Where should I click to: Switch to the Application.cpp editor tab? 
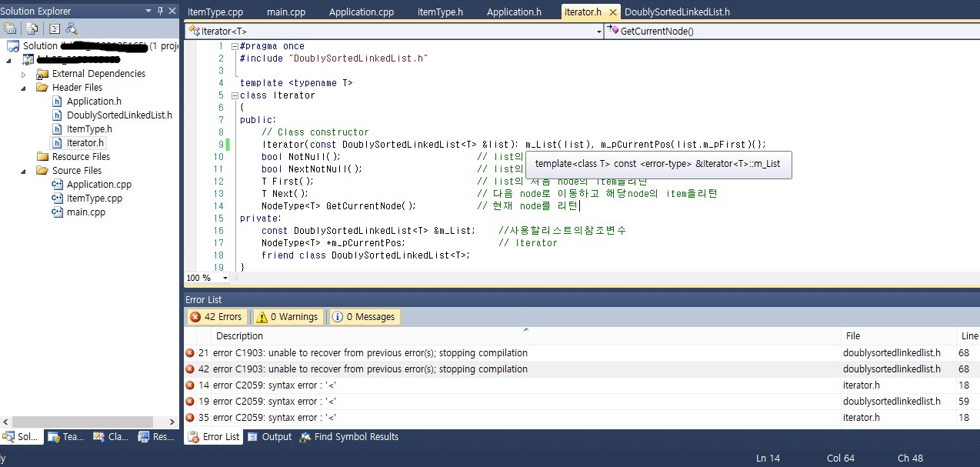361,12
